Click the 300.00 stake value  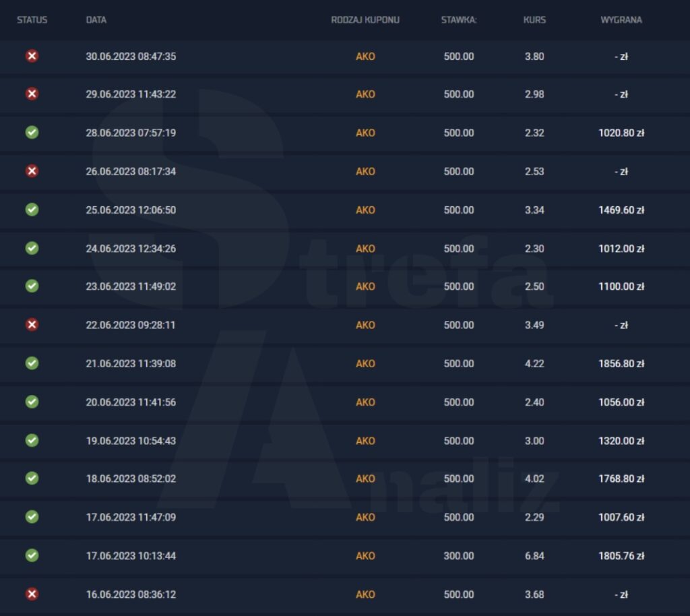coord(458,556)
